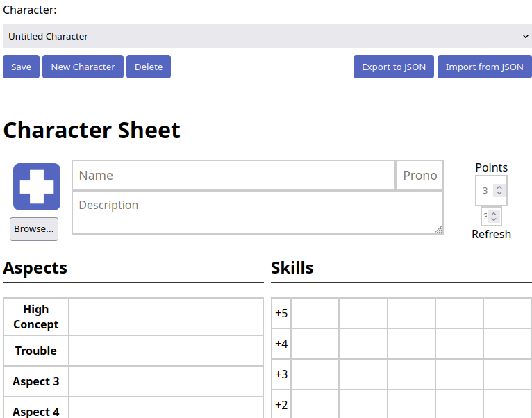Click the first +5 skill cell

click(x=315, y=313)
